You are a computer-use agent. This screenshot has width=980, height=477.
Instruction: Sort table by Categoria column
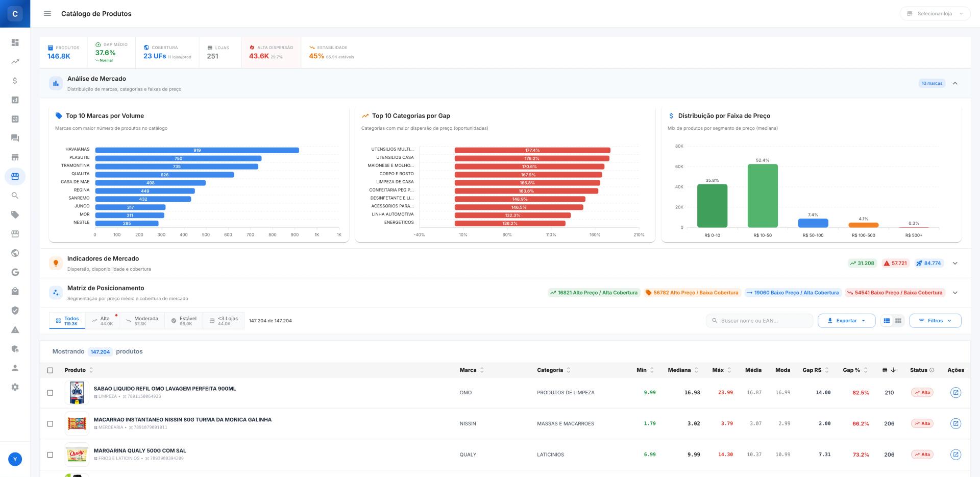[x=554, y=370]
